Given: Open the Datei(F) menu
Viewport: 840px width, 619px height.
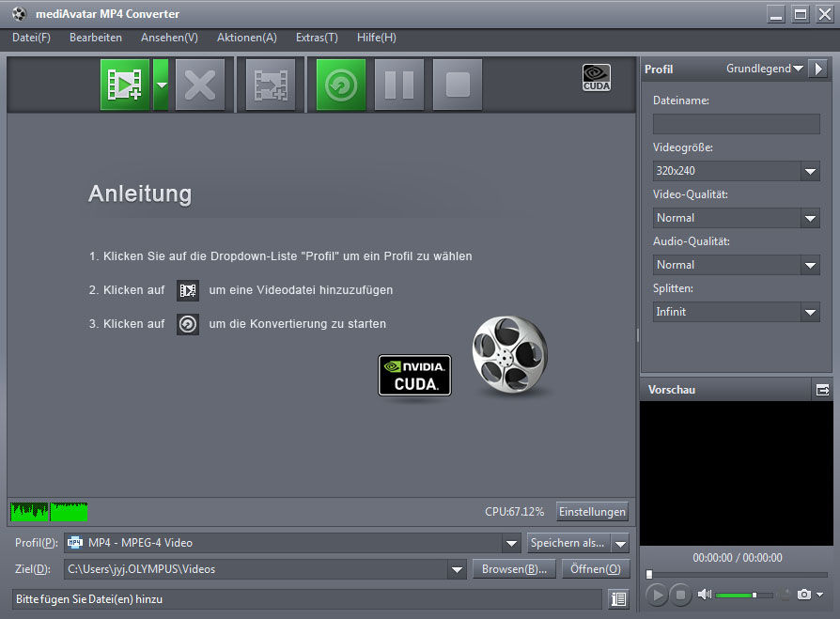Looking at the screenshot, I should click(x=31, y=38).
